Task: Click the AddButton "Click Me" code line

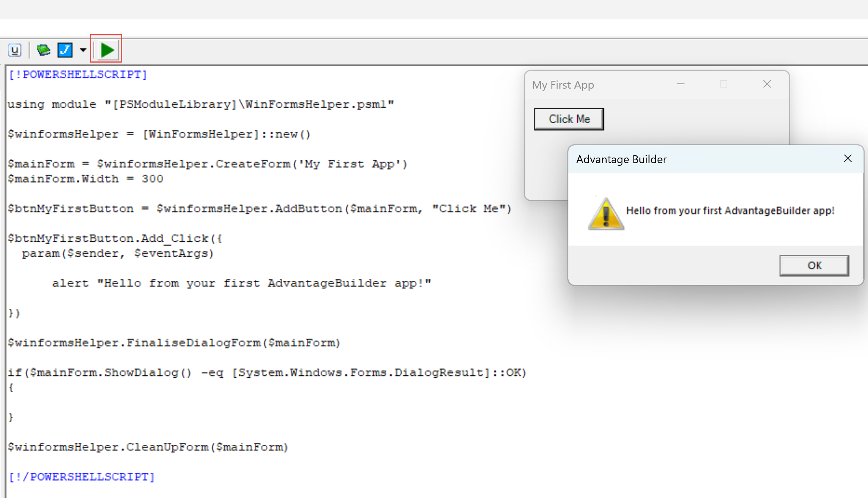Action: click(260, 209)
